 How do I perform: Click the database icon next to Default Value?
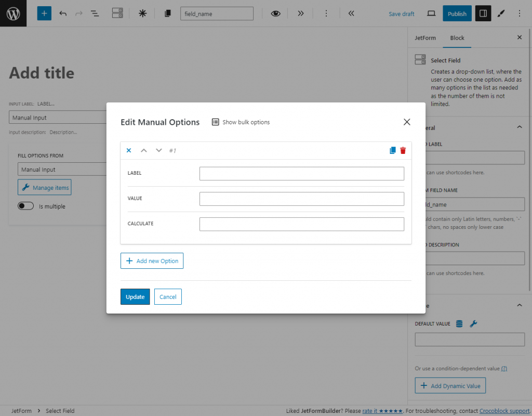tap(459, 323)
